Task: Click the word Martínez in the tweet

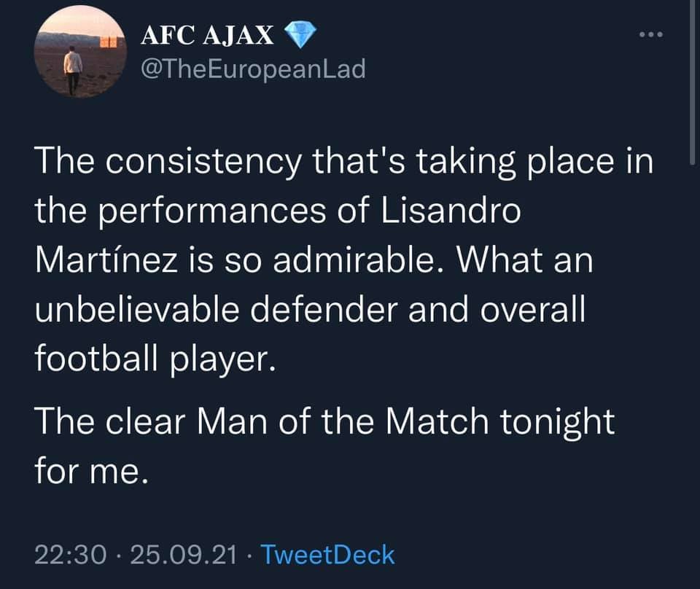Action: pos(106,259)
